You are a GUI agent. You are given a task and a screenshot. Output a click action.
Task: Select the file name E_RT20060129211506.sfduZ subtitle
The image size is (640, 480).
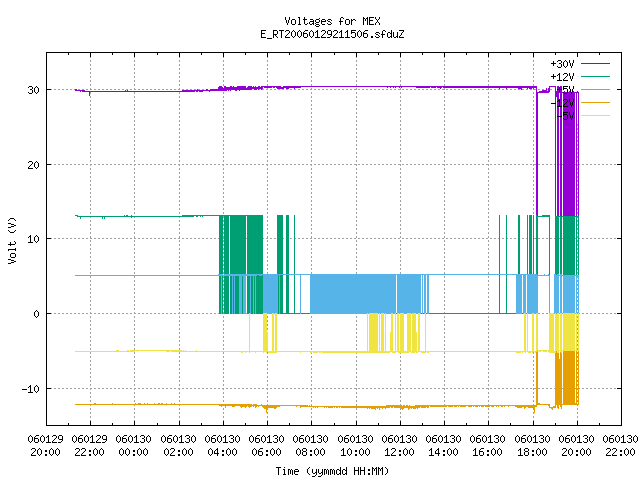tap(332, 34)
